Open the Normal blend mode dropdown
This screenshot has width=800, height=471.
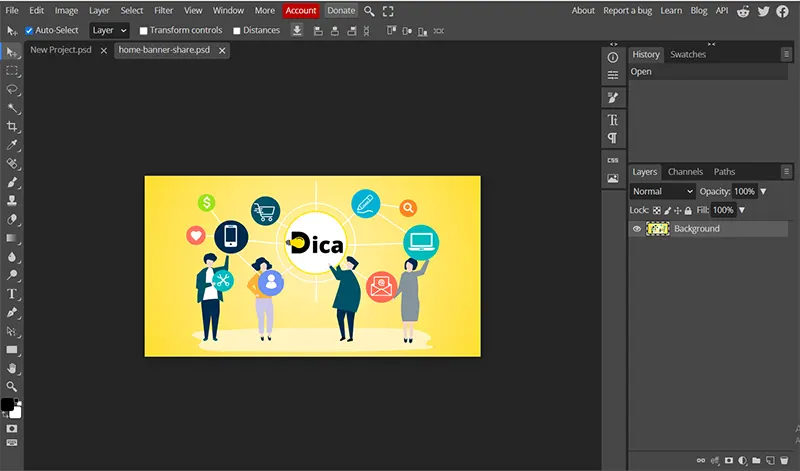tap(663, 191)
